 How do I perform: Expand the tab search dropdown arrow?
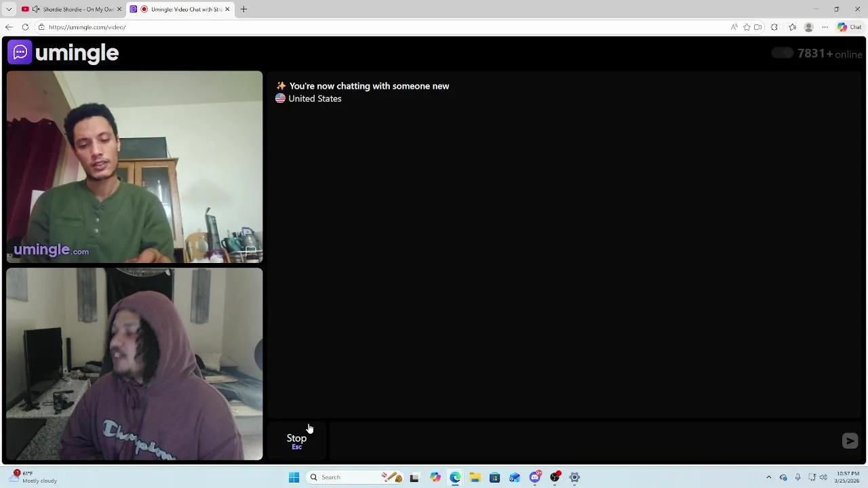(x=9, y=9)
